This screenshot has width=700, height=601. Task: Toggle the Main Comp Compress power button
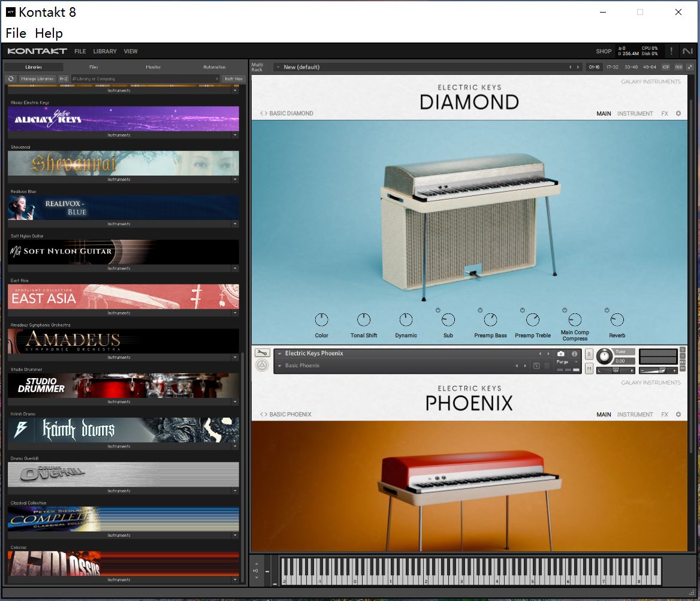565,310
